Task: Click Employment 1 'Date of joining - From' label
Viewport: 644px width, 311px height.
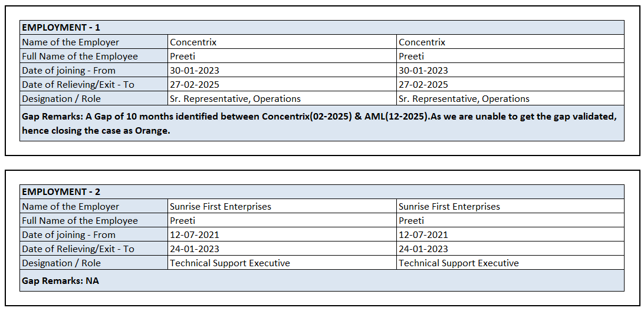Action: [x=69, y=70]
